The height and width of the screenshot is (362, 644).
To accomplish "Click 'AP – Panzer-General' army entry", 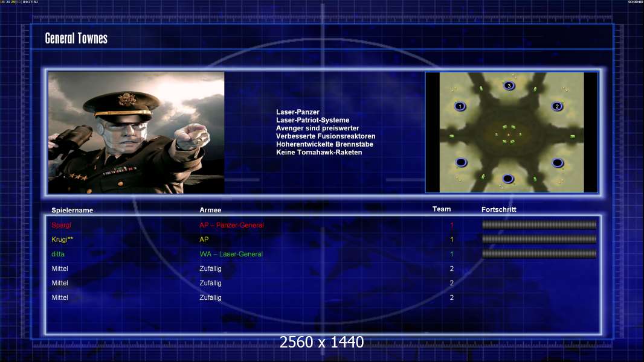I will click(231, 225).
